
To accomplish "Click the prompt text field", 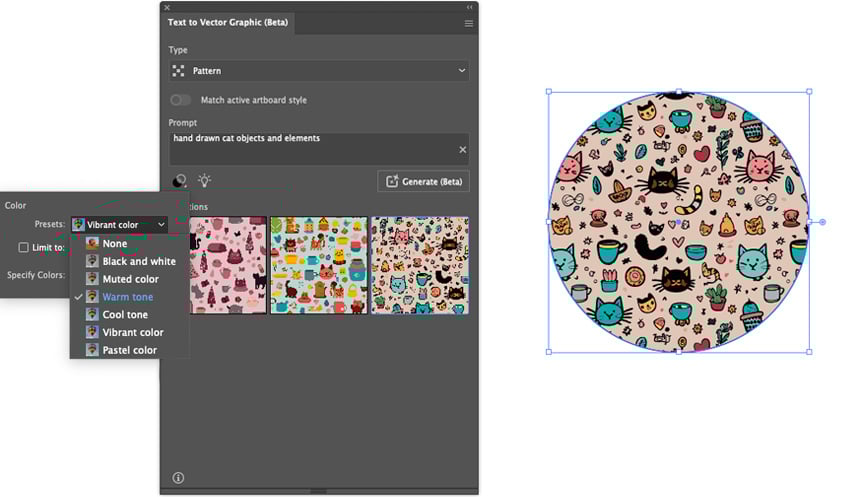I will 319,149.
